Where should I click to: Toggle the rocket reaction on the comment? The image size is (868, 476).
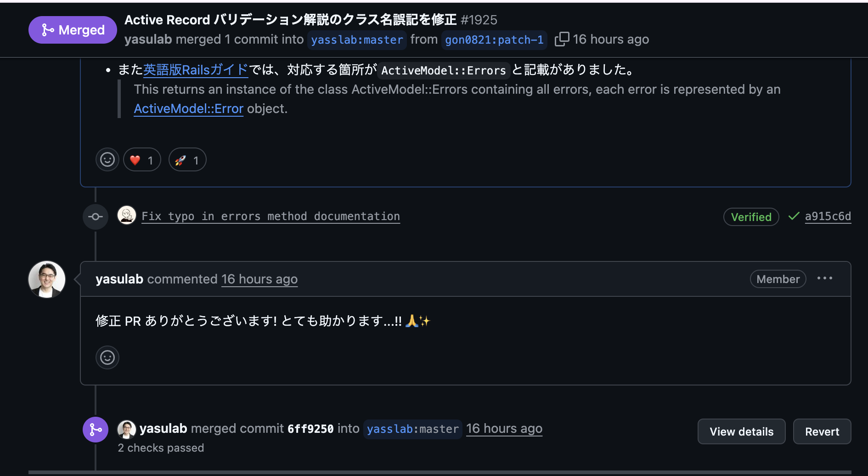[x=186, y=159]
